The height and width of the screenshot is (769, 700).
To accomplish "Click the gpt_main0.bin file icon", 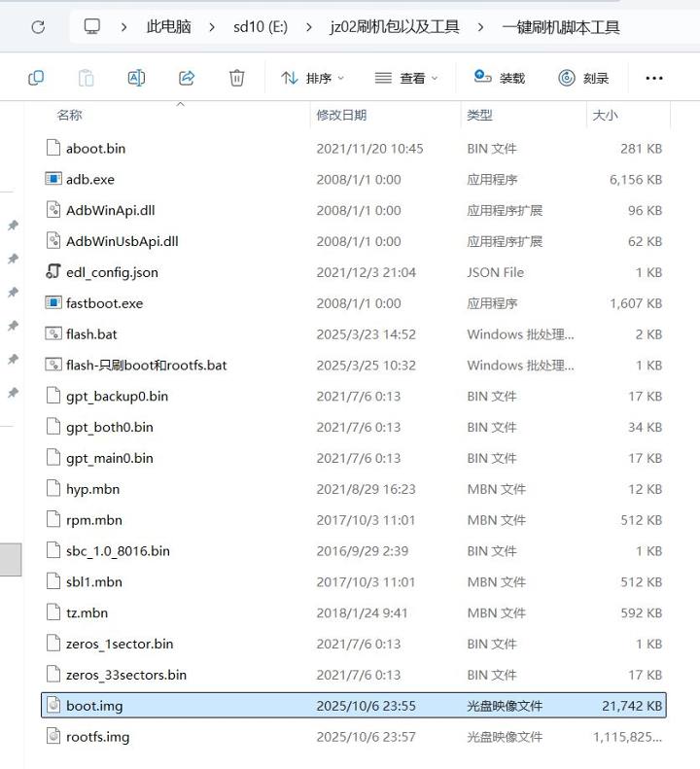I will coord(53,457).
